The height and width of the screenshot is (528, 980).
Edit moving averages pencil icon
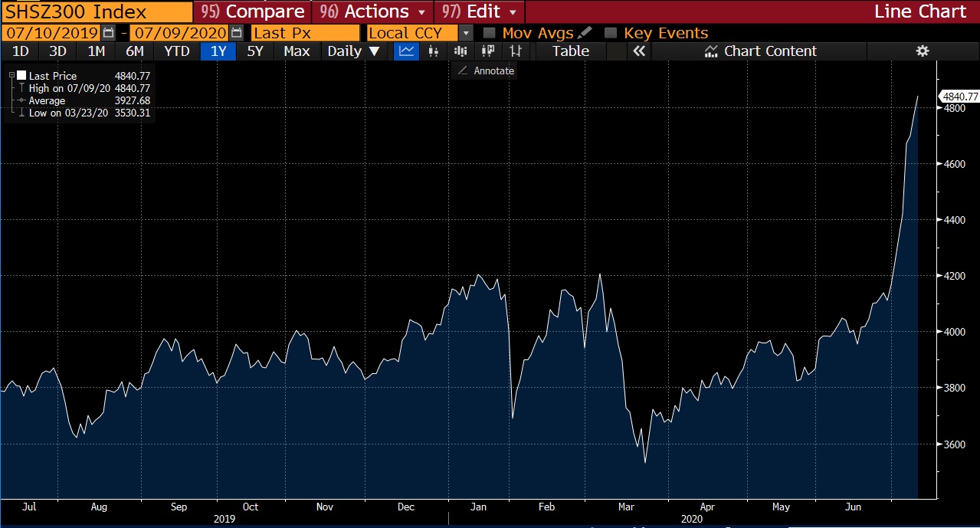(x=585, y=33)
